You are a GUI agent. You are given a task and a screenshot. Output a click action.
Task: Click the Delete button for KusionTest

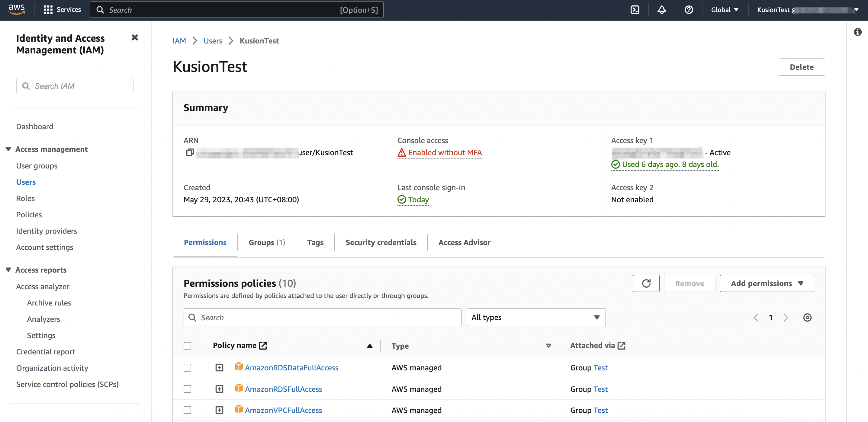pyautogui.click(x=802, y=67)
